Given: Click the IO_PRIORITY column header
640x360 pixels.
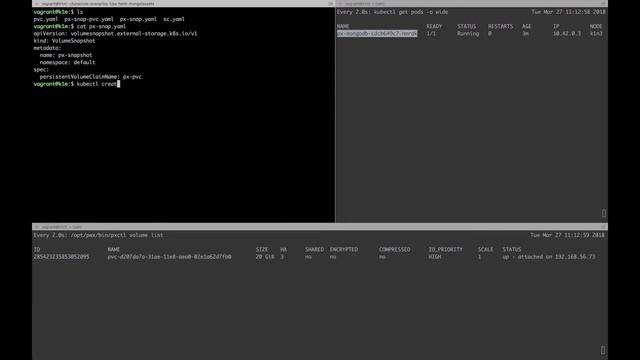Looking at the screenshot, I should point(445,249).
